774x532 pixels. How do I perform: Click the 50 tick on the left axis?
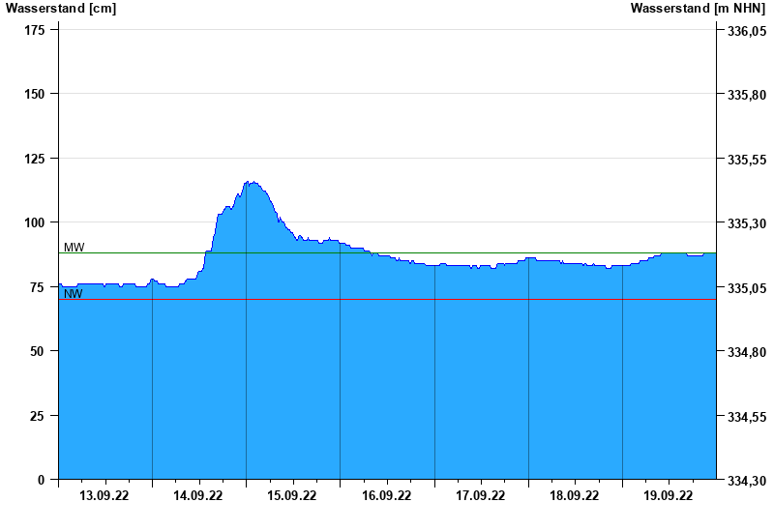pyautogui.click(x=38, y=351)
